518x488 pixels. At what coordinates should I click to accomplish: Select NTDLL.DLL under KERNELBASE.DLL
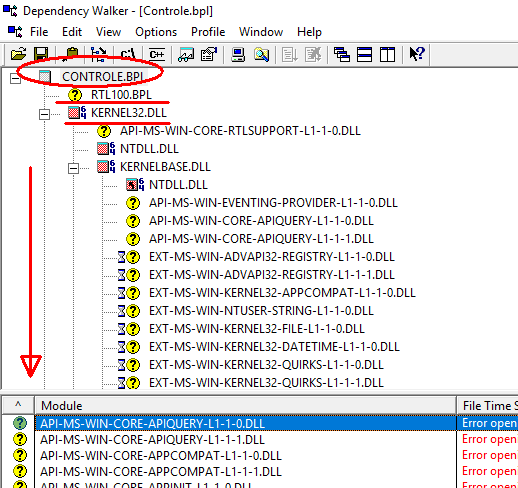click(178, 185)
